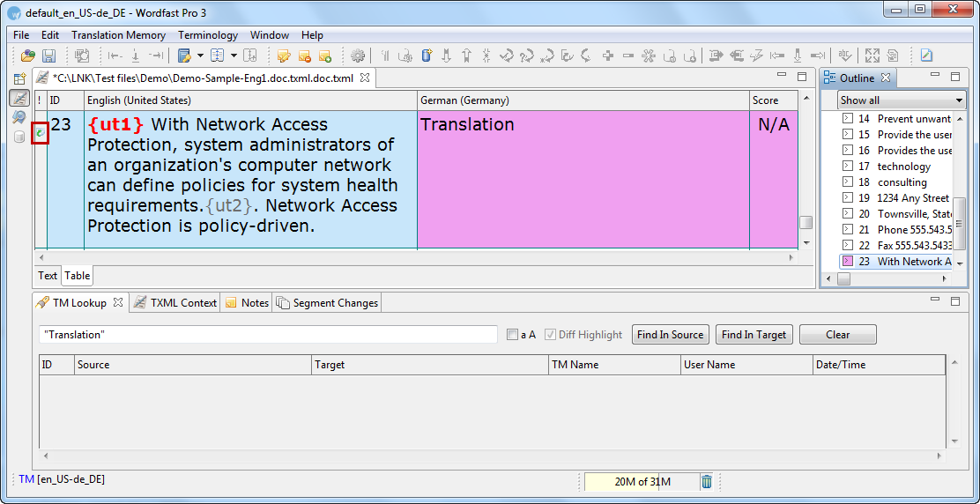Click the TM Lookup search text field
980x504 pixels.
click(269, 335)
